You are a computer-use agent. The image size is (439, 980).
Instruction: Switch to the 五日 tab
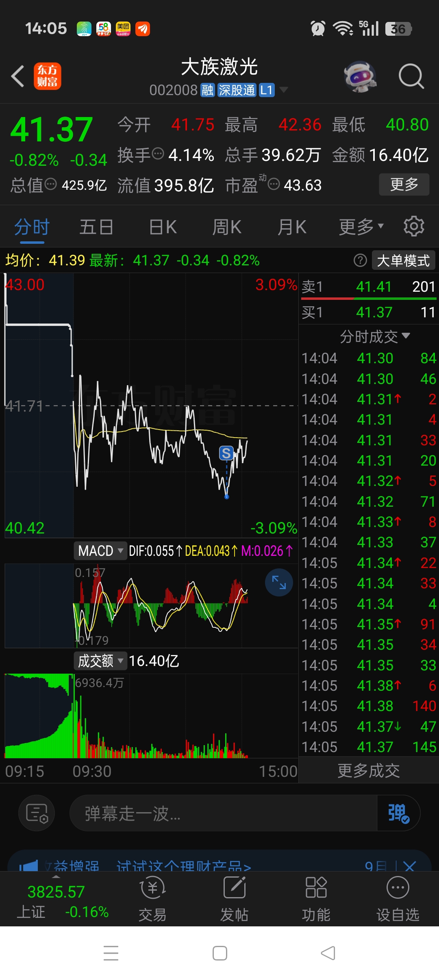coord(96,226)
